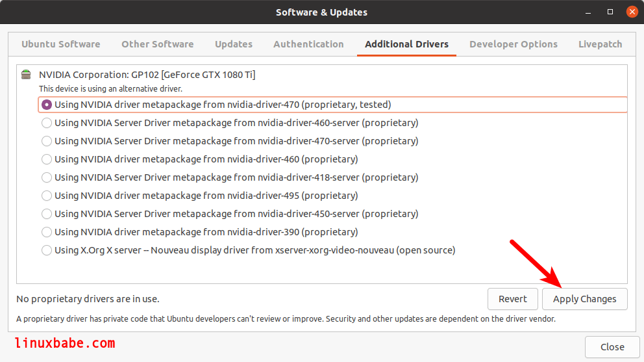This screenshot has height=362, width=644.
Task: Open the Ubuntu Software tab
Action: coord(61,44)
